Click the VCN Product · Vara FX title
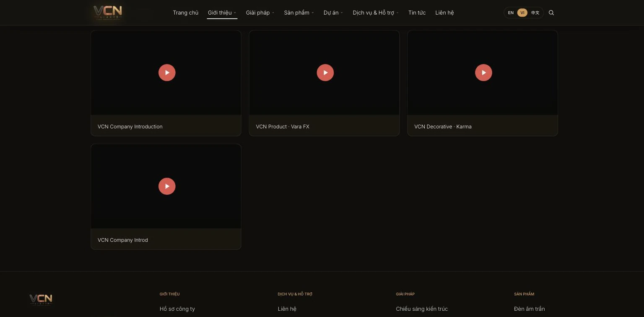The width and height of the screenshot is (644, 317). tap(283, 126)
